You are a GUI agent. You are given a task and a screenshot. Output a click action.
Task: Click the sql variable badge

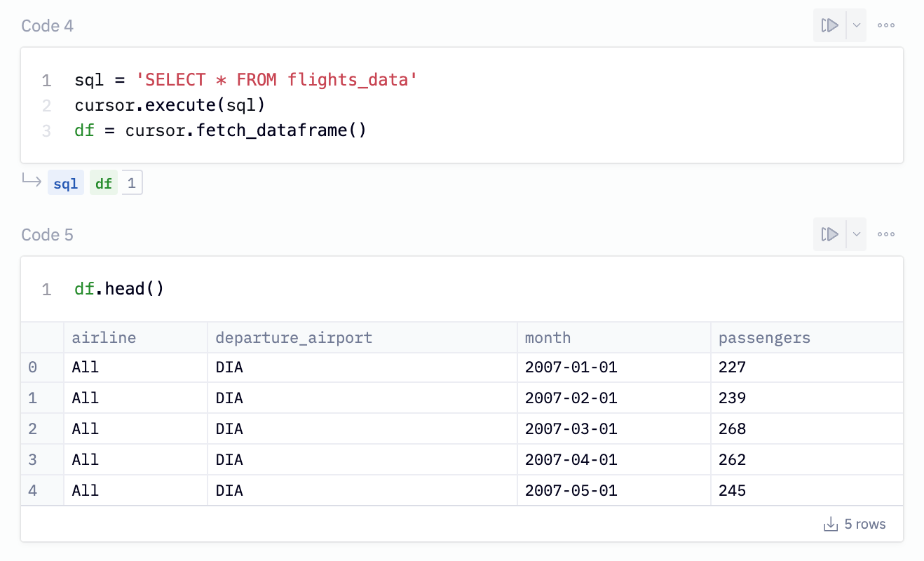click(x=65, y=182)
